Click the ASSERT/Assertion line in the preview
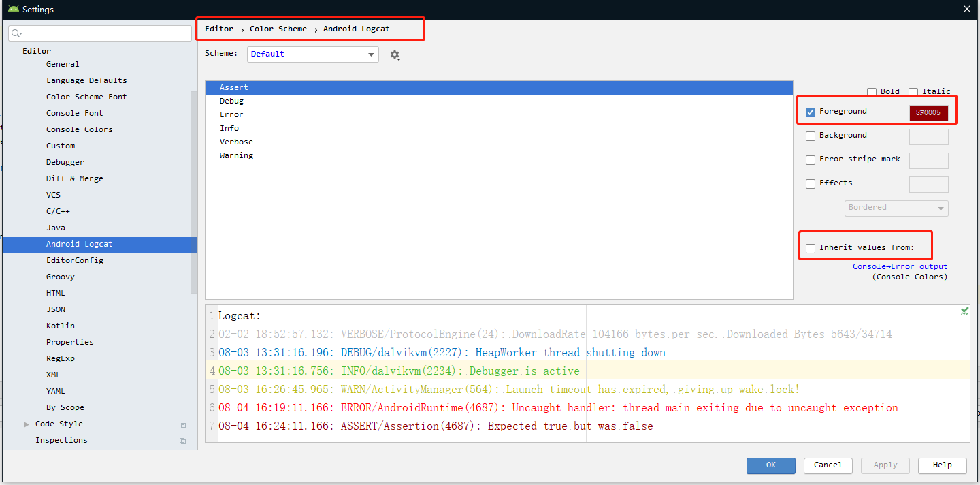 (x=436, y=426)
